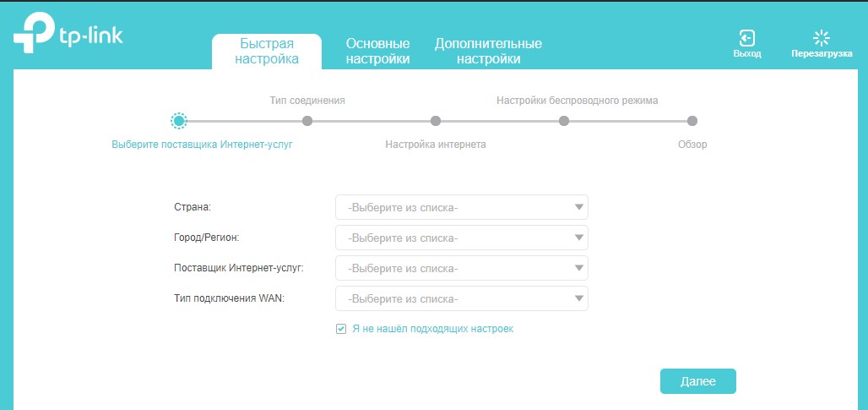Click the Поставщик Интернет-услуг: field label
The width and height of the screenshot is (868, 410).
pos(239,268)
